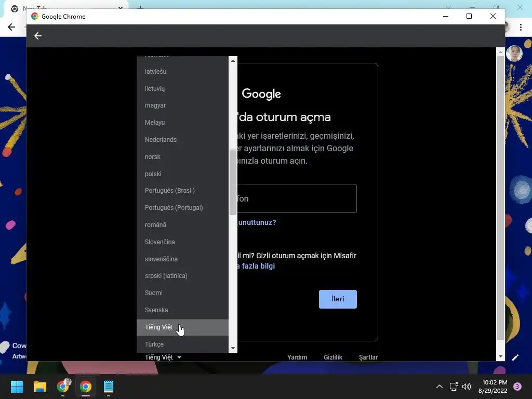The width and height of the screenshot is (532, 399).
Task: Select Svenska in the language list
Action: 182,310
